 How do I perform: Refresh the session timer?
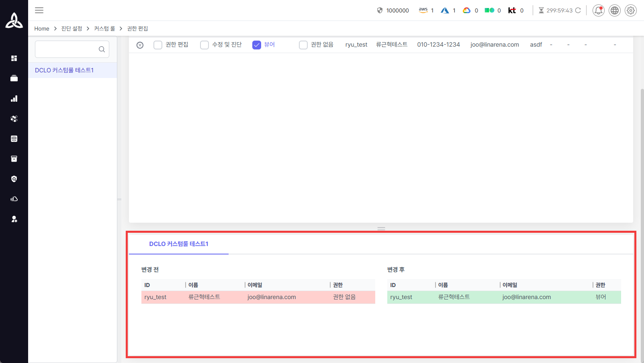pyautogui.click(x=578, y=10)
